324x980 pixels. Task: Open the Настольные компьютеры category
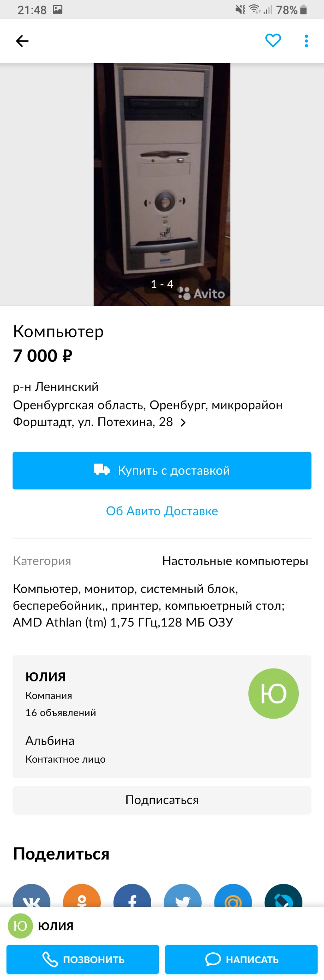tap(235, 561)
